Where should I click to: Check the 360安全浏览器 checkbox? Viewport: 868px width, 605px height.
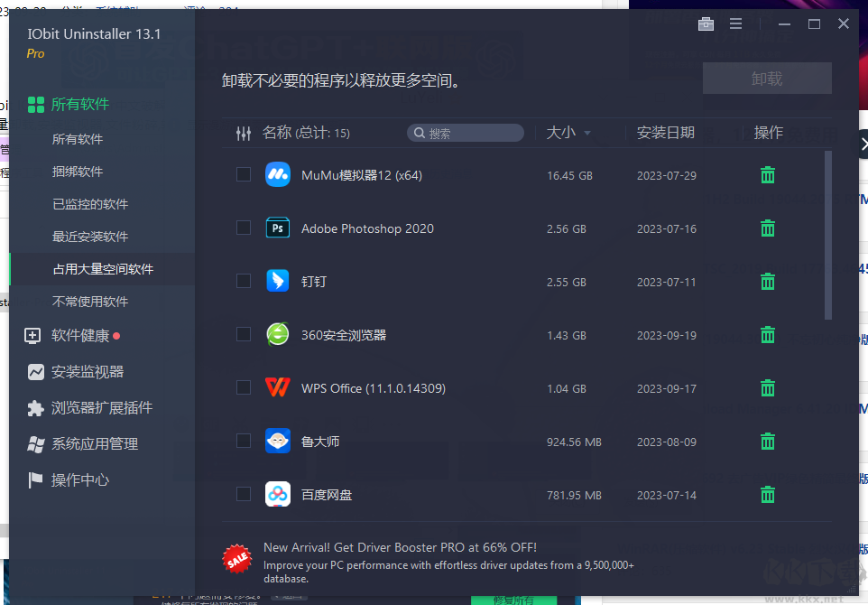tap(244, 334)
